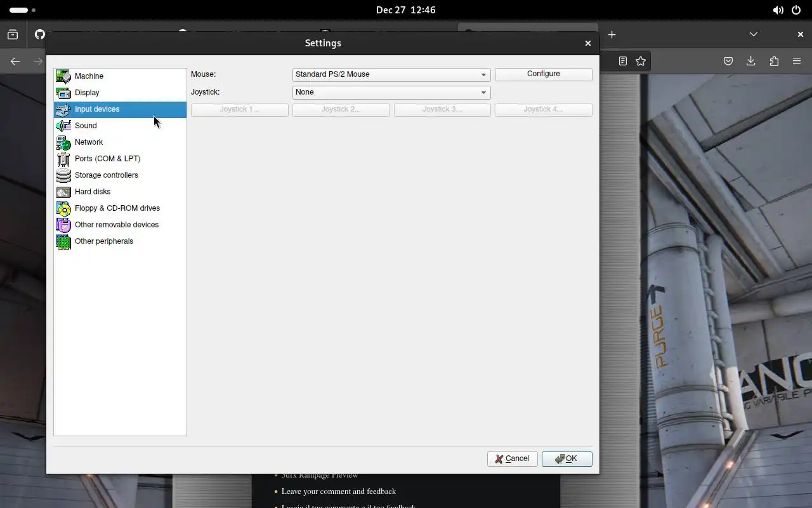The height and width of the screenshot is (508, 812).
Task: Close the Settings dialog
Action: pos(587,43)
